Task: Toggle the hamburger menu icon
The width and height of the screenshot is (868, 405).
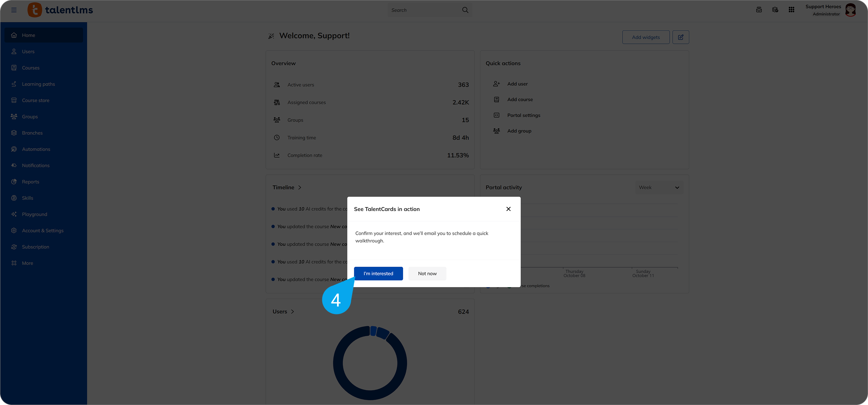Action: click(x=14, y=10)
